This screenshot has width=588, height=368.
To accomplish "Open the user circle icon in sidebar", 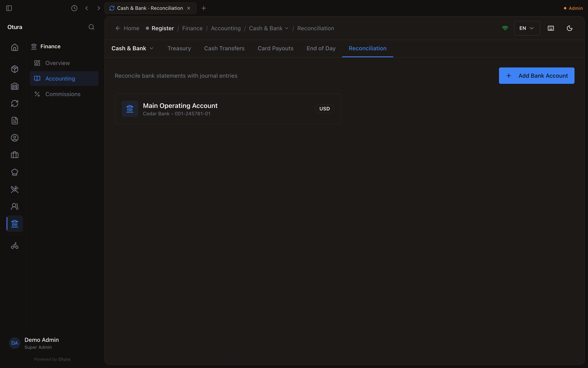I will point(14,138).
